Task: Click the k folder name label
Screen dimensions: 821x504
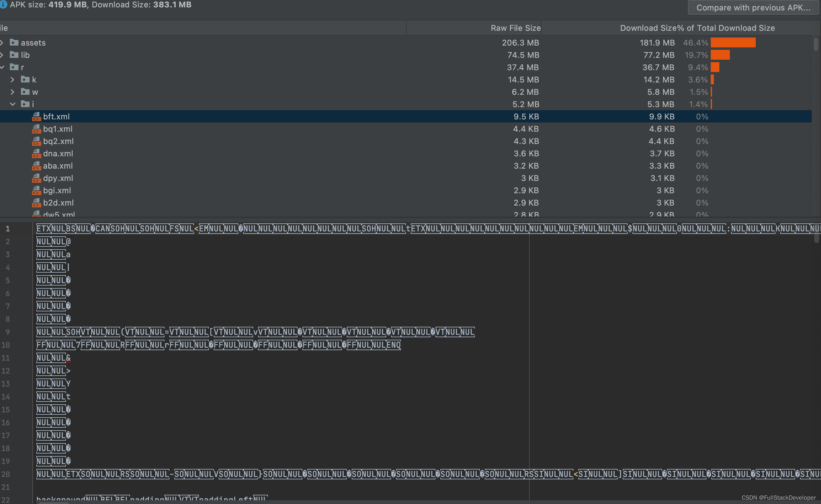Action: coord(34,80)
